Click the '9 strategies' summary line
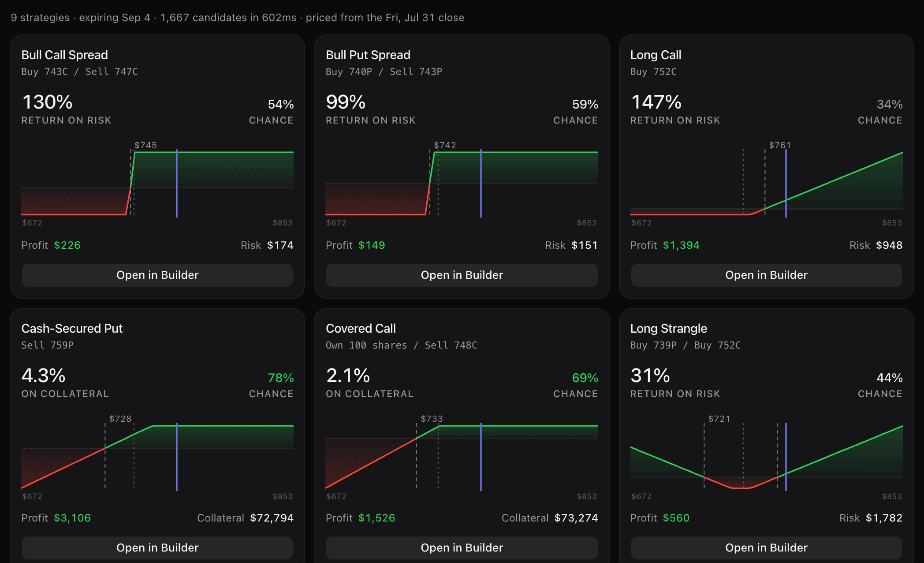 [x=238, y=18]
